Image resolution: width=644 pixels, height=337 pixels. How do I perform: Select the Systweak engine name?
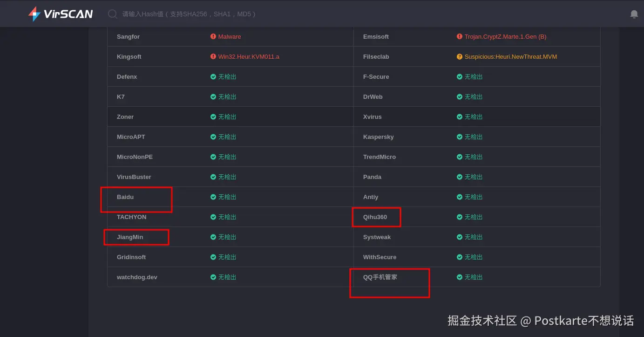tap(377, 237)
